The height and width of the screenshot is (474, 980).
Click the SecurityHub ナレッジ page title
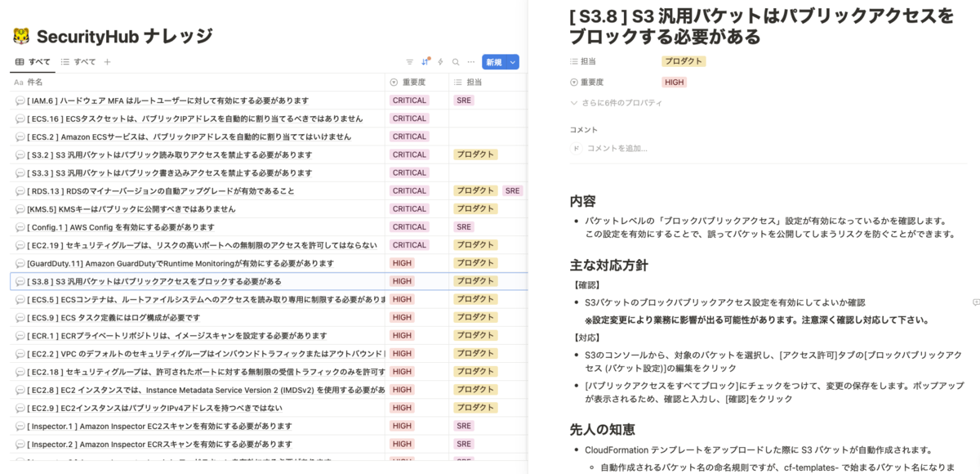(124, 36)
